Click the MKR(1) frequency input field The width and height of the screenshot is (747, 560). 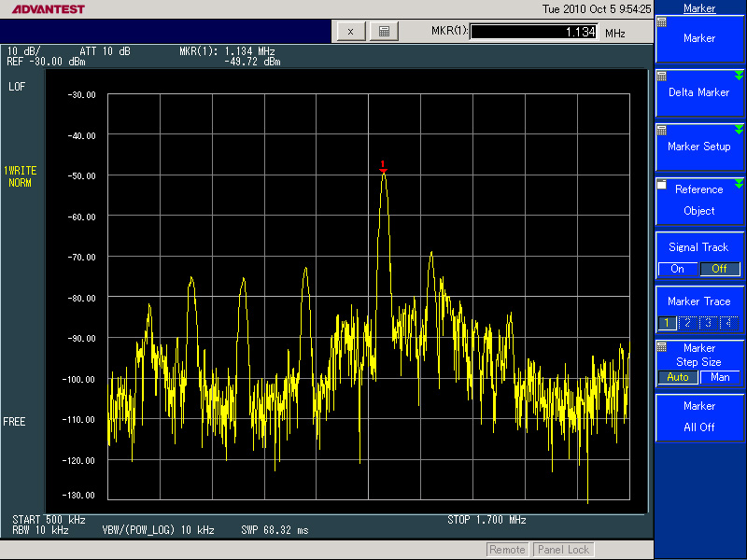tap(533, 32)
